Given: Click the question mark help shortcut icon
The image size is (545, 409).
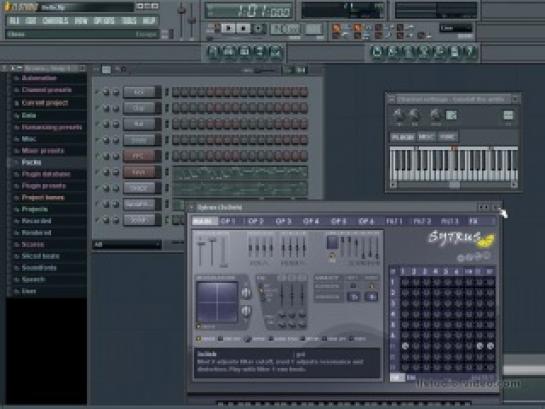Looking at the screenshot, I should tap(469, 52).
